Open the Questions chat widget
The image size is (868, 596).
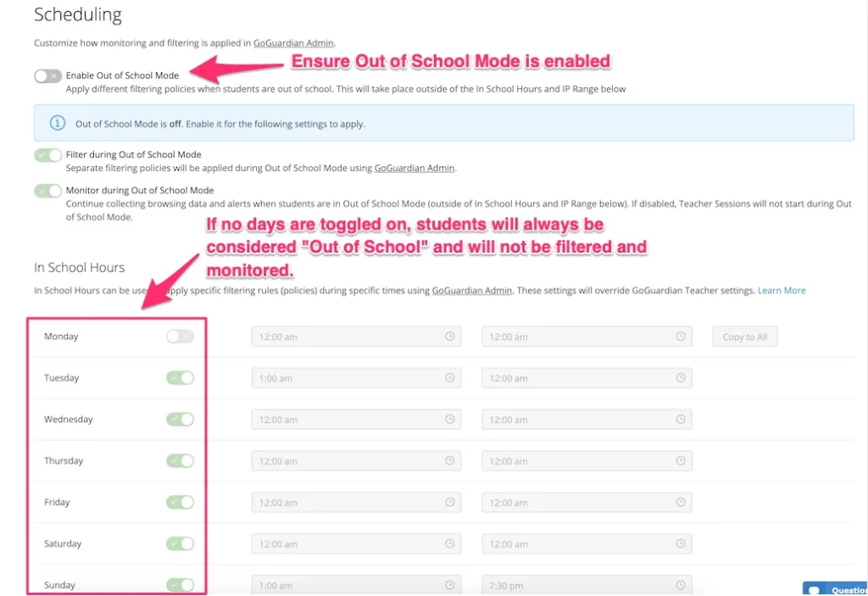835,589
